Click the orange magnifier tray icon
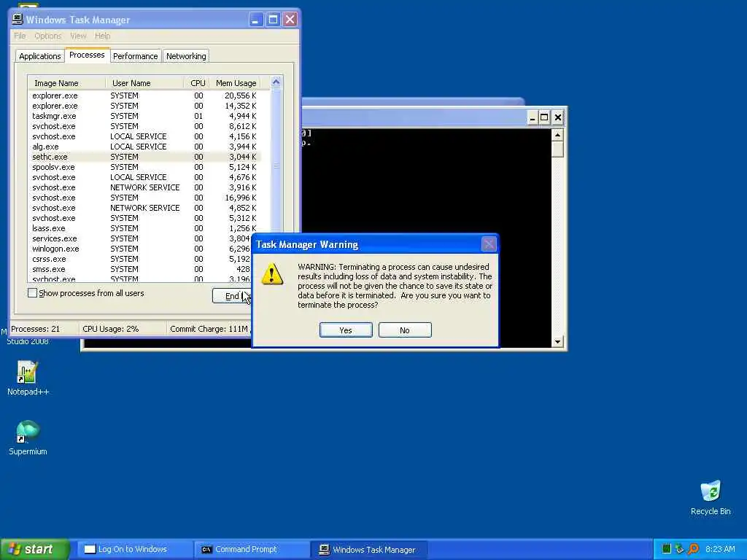 [x=693, y=549]
